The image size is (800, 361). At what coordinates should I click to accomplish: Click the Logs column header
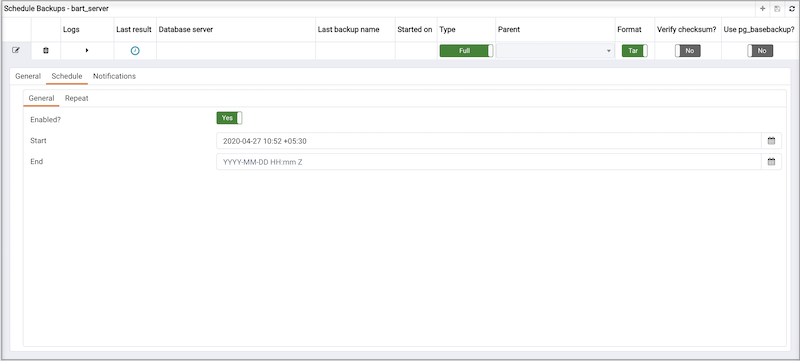71,30
